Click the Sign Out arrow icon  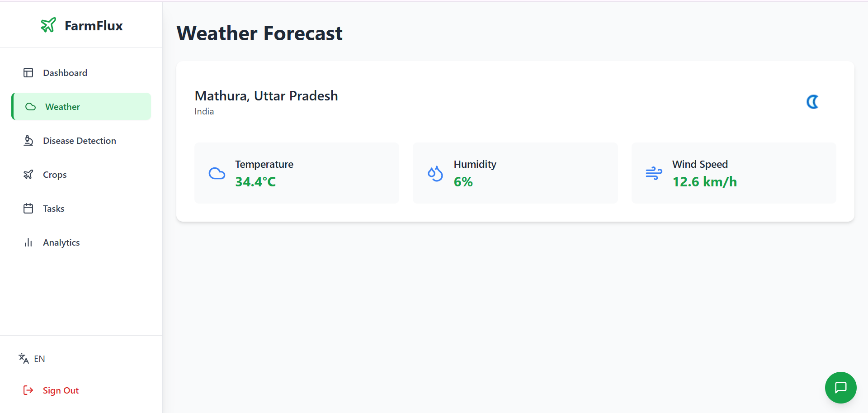pyautogui.click(x=28, y=390)
